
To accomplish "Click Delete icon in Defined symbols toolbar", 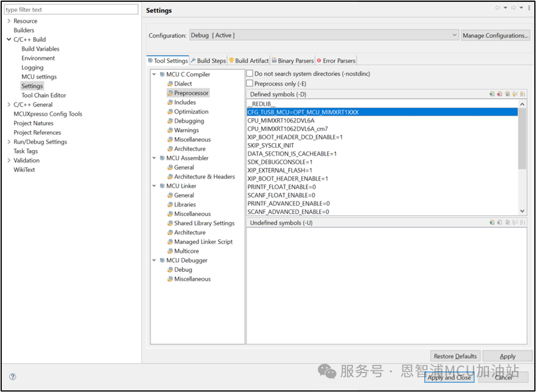I will 500,94.
